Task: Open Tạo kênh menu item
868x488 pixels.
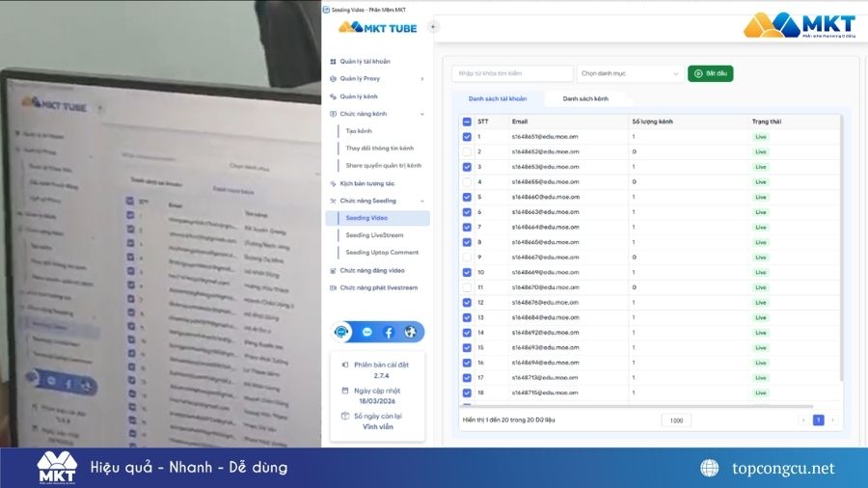Action: click(359, 131)
